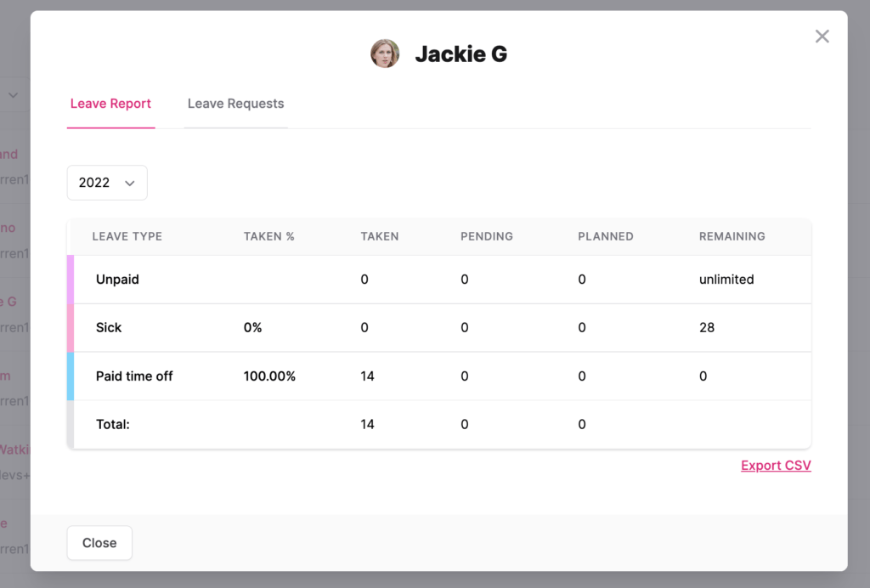This screenshot has width=870, height=588.
Task: Click the LEAVE TYPE column header
Action: pyautogui.click(x=127, y=236)
